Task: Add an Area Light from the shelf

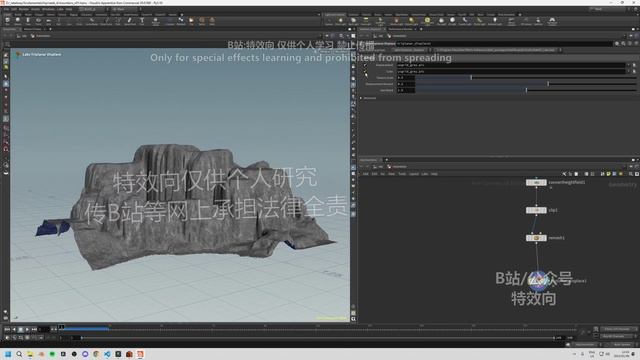Action: 366,21
